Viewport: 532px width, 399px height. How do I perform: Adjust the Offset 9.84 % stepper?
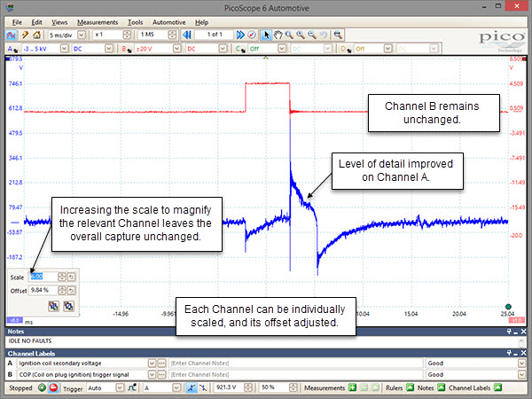point(61,291)
